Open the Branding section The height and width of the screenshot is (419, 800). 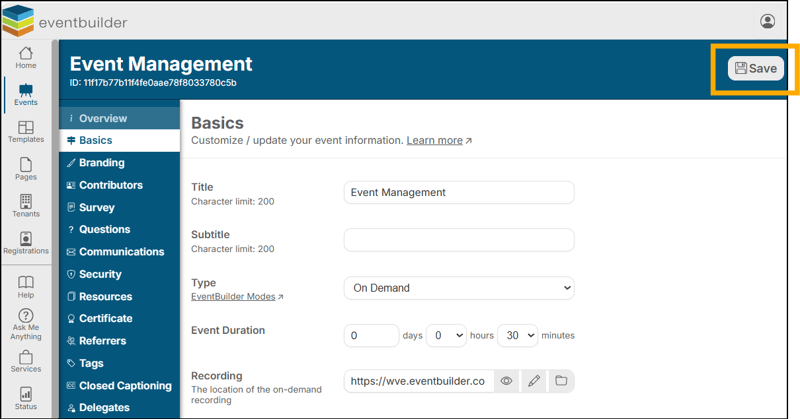coord(119,163)
